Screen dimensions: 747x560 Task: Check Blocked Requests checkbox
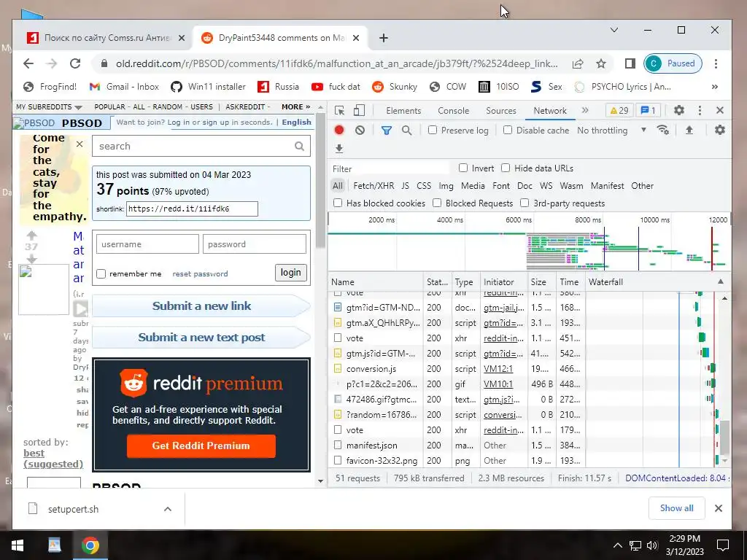(437, 203)
